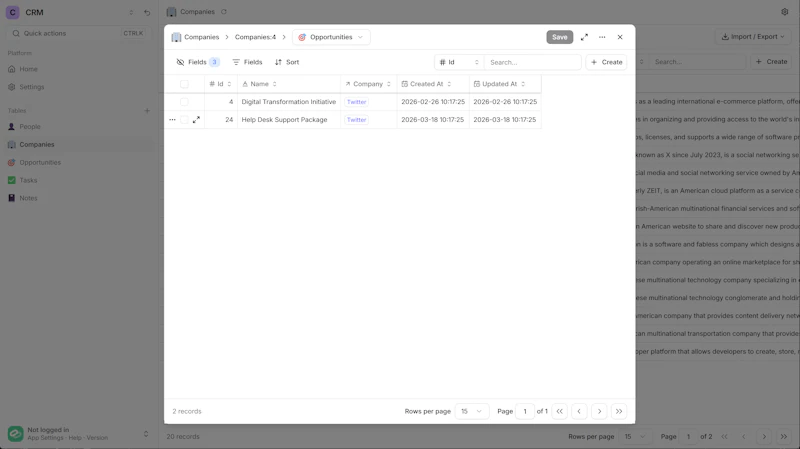The image size is (800, 449).
Task: Go to last page in modal
Action: point(619,411)
